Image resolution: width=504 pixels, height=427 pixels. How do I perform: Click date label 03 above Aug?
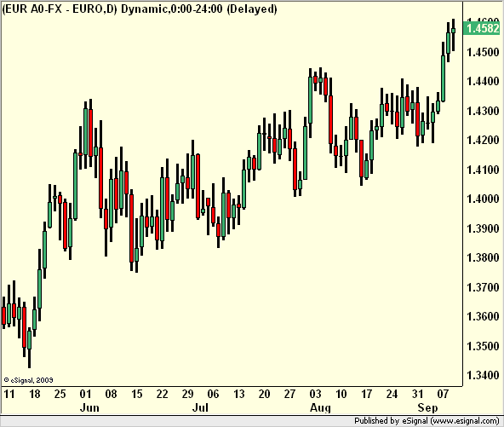[315, 394]
